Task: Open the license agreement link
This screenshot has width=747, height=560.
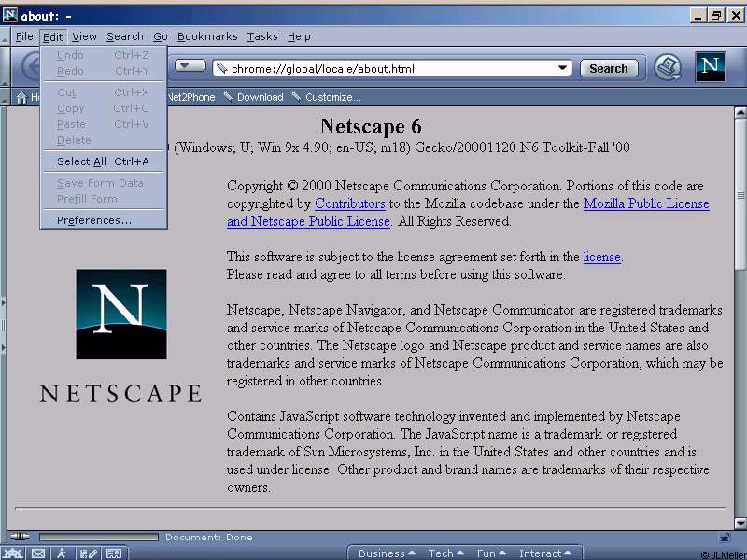Action: point(601,257)
